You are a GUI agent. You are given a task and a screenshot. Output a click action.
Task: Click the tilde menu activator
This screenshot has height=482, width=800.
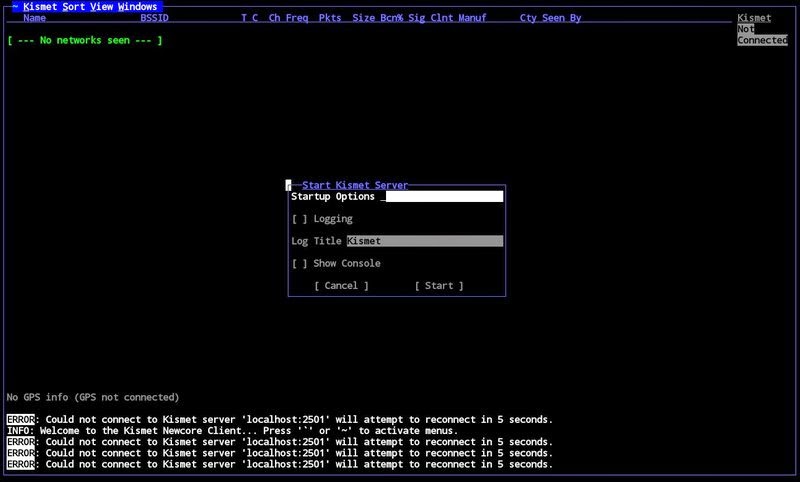15,7
